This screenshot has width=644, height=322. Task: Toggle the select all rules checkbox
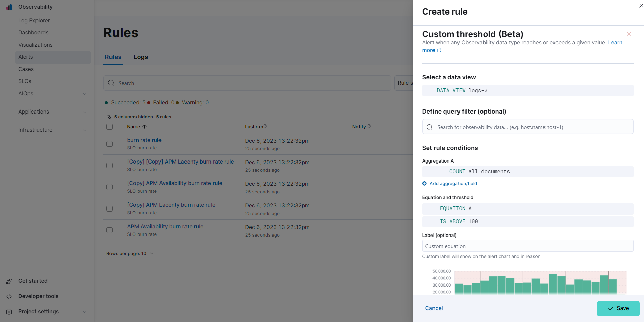coord(109,127)
